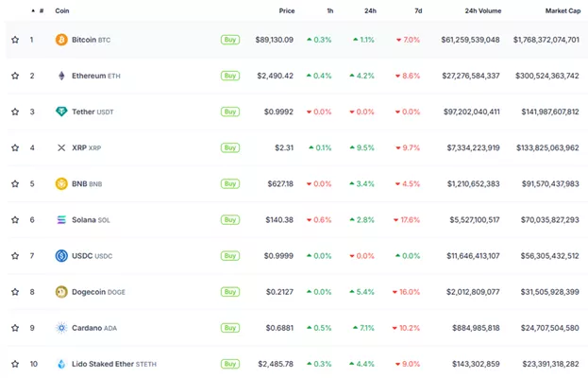Click the Tether coin logo icon
This screenshot has height=378, width=588.
tap(61, 112)
